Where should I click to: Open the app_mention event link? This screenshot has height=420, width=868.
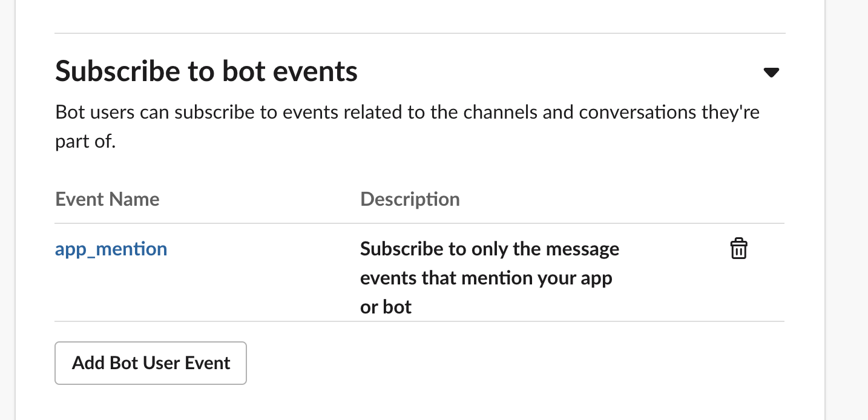point(111,249)
